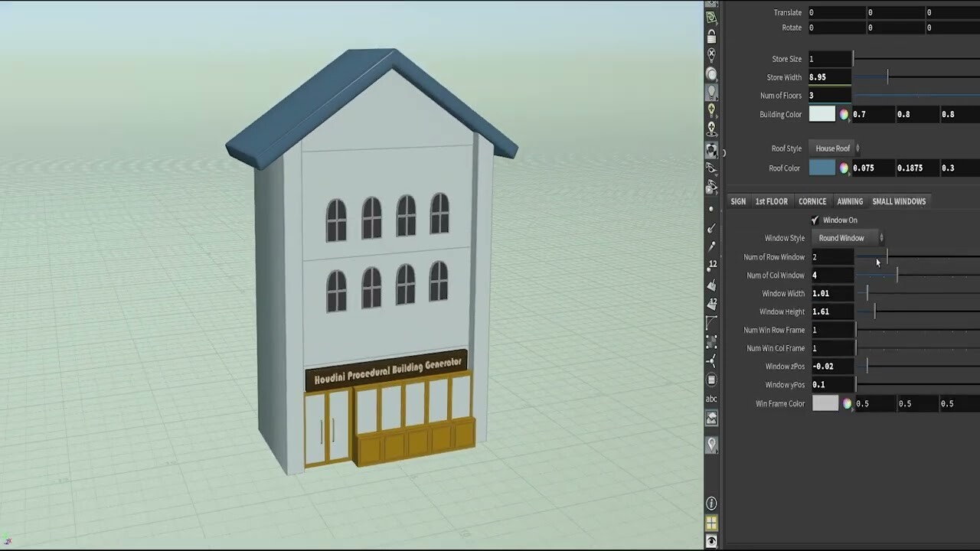This screenshot has width=980, height=551.
Task: Click the yellow grid icon near the toolbar bottom
Action: point(711,522)
